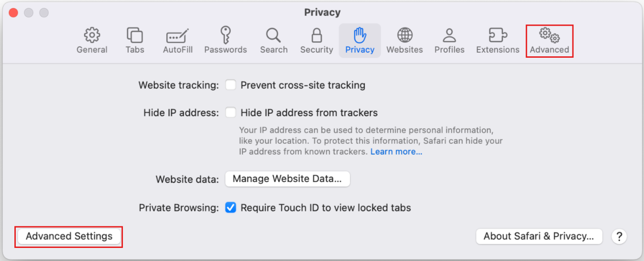Click the Manage Website Data button

click(287, 179)
